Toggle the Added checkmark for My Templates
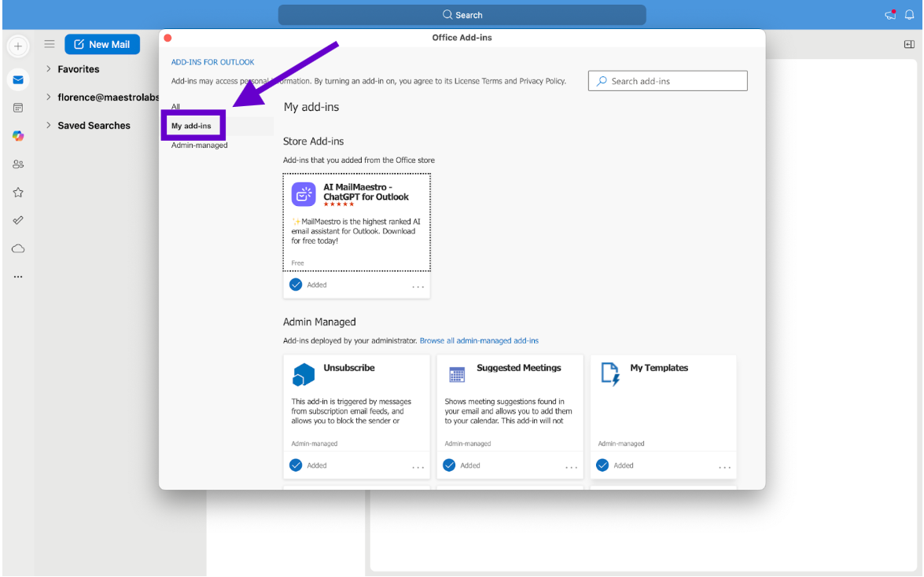The height and width of the screenshot is (577, 924). (x=602, y=465)
